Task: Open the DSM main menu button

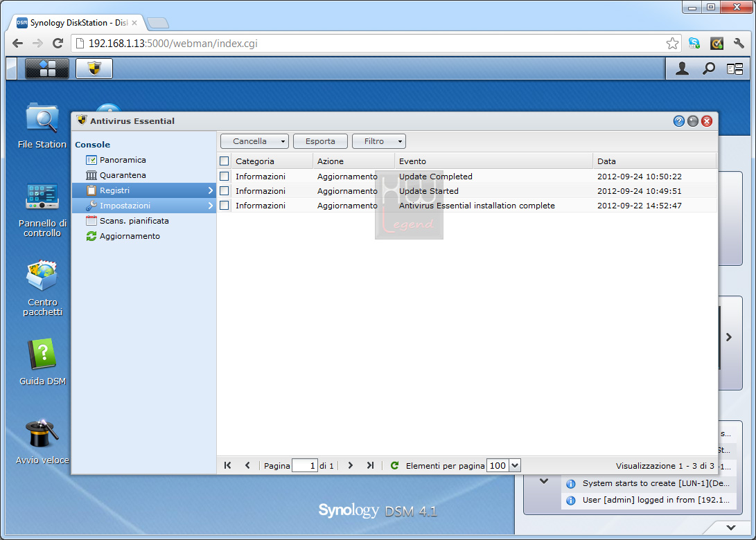Action: point(46,69)
